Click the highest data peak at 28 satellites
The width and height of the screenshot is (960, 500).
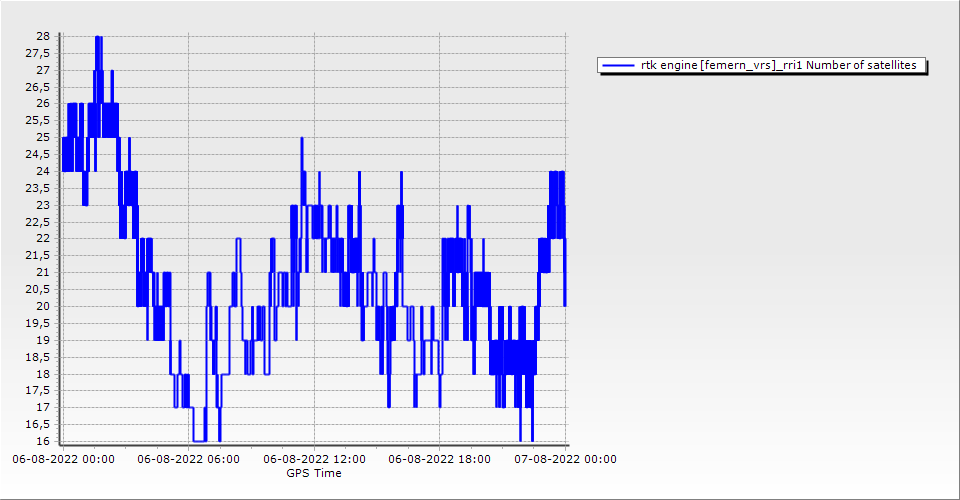(x=98, y=38)
